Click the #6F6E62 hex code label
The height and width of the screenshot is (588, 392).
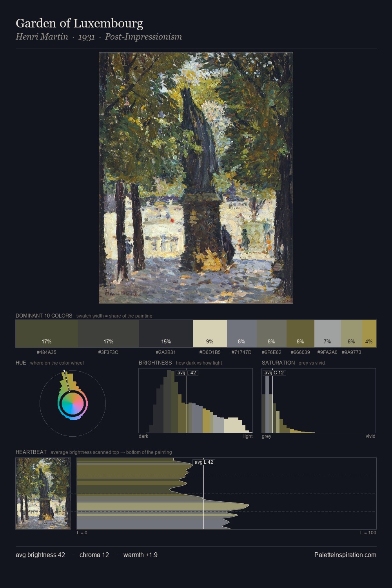pyautogui.click(x=272, y=352)
